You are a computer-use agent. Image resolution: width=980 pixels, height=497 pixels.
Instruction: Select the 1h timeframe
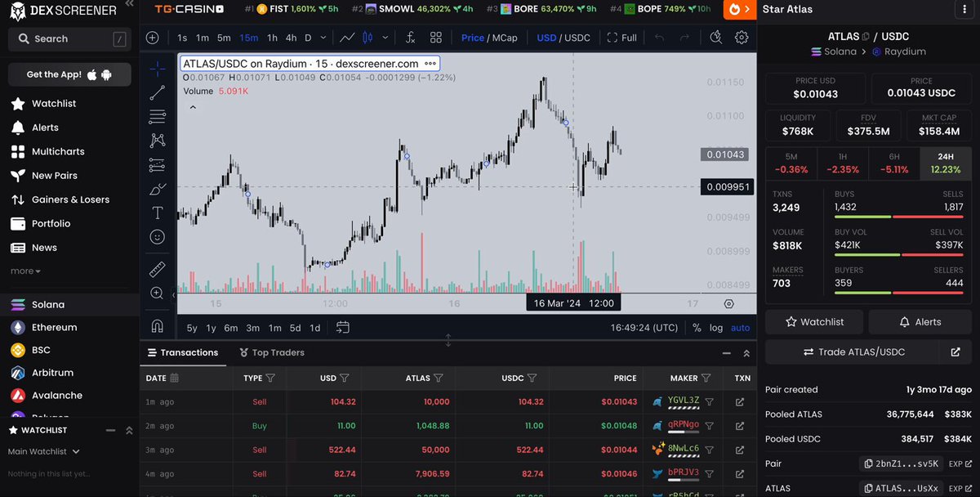(x=272, y=38)
